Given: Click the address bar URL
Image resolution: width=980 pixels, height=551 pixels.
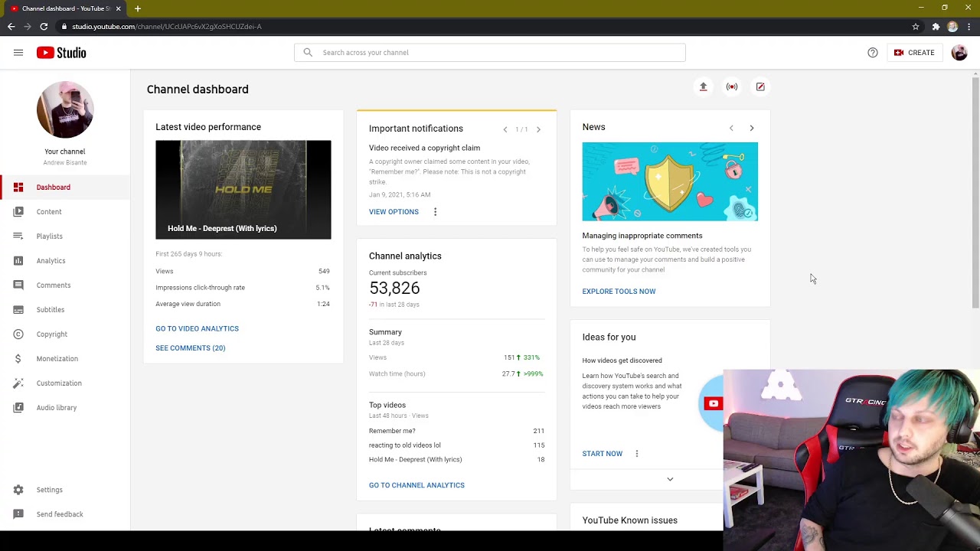Looking at the screenshot, I should [167, 27].
